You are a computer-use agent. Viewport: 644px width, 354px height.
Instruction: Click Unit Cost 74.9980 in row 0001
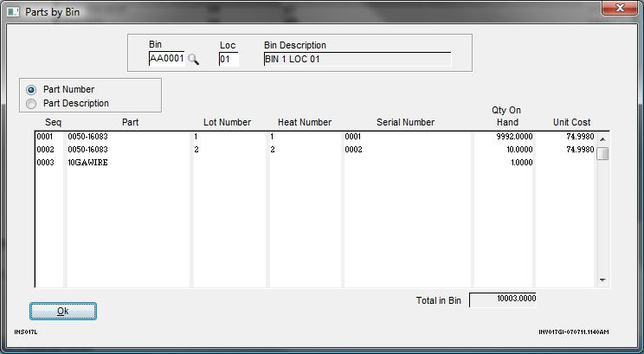580,137
